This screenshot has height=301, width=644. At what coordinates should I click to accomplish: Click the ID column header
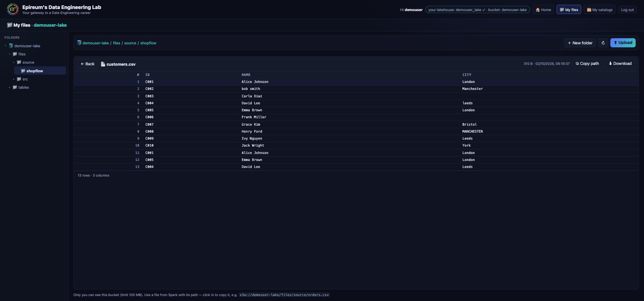(x=147, y=75)
